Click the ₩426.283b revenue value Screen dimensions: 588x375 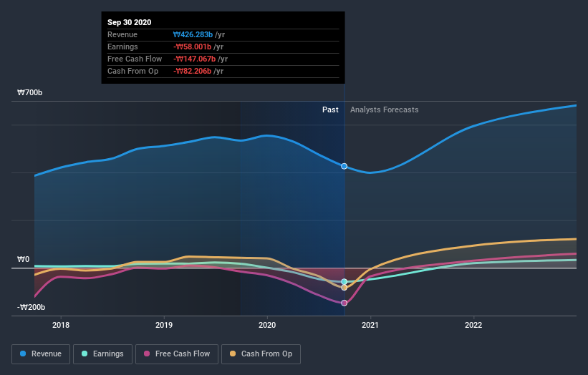193,34
